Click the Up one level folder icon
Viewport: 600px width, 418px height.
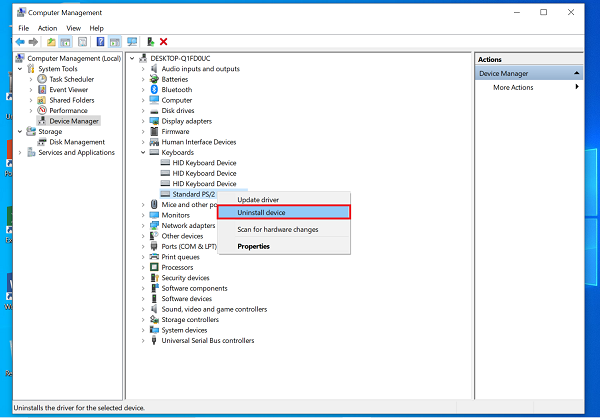51,42
